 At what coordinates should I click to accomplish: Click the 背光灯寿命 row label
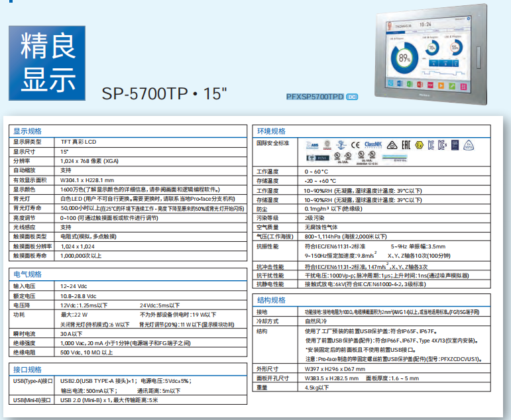tap(27, 208)
